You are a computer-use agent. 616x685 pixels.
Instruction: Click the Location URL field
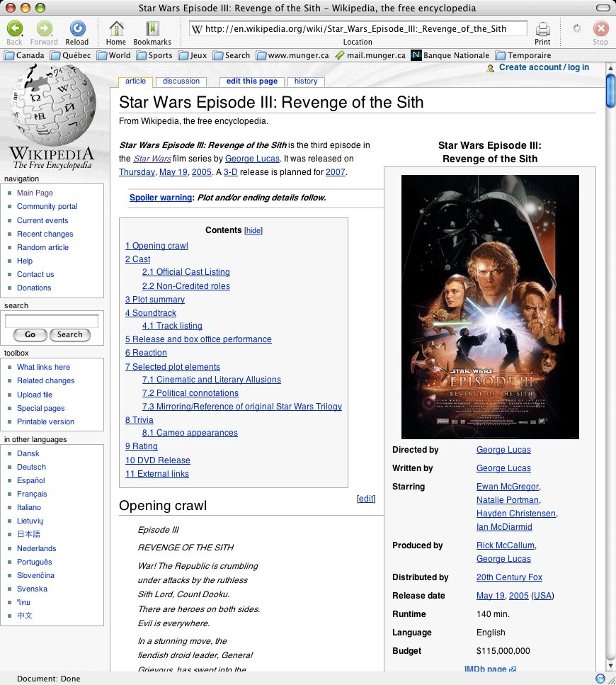click(358, 29)
